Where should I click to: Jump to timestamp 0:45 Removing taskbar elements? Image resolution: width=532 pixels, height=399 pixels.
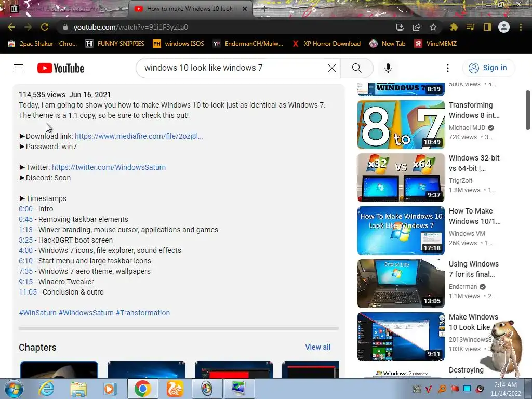coord(26,220)
